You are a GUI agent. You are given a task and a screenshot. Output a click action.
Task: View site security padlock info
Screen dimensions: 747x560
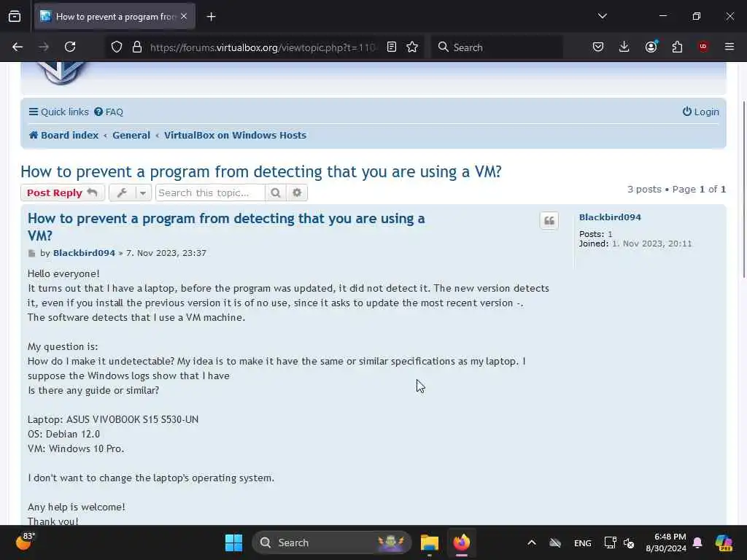(x=137, y=47)
